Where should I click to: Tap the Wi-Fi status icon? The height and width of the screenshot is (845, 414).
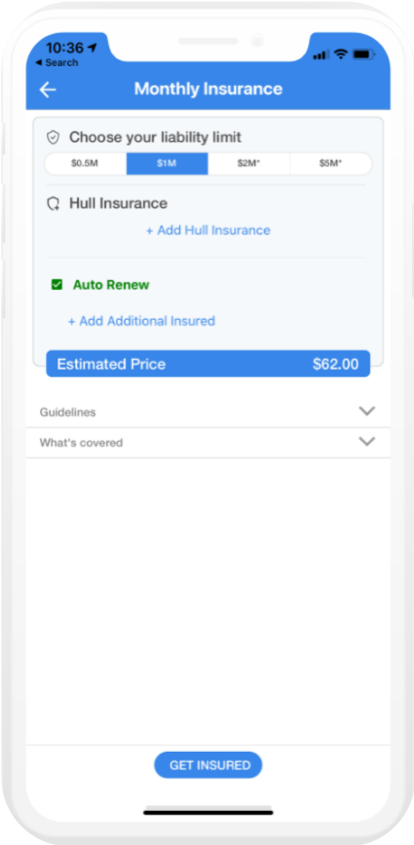[x=340, y=54]
